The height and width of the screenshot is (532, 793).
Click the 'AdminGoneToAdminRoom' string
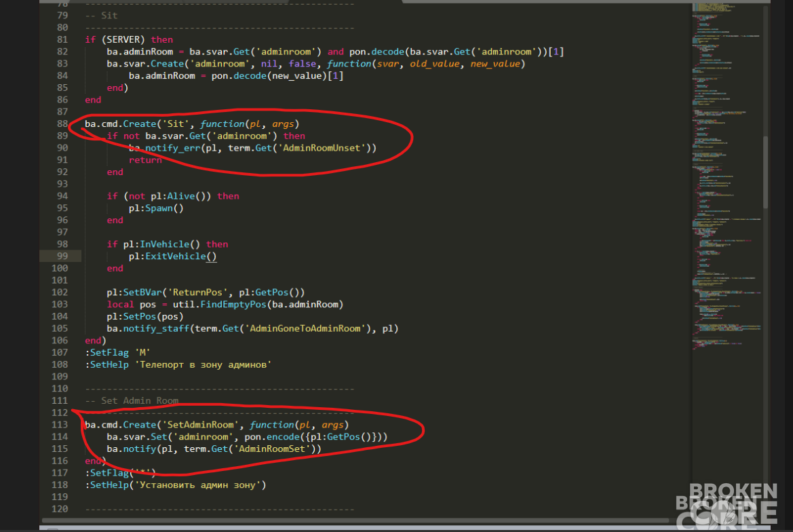pyautogui.click(x=305, y=328)
